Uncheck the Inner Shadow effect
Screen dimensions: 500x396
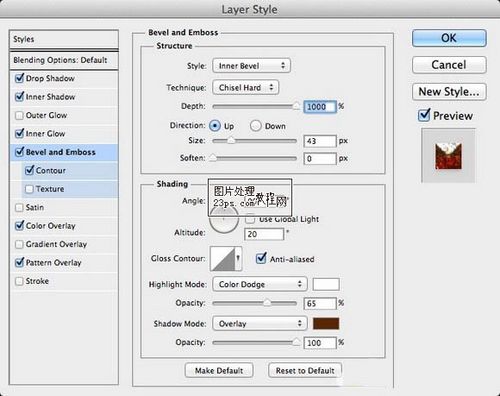pos(20,97)
